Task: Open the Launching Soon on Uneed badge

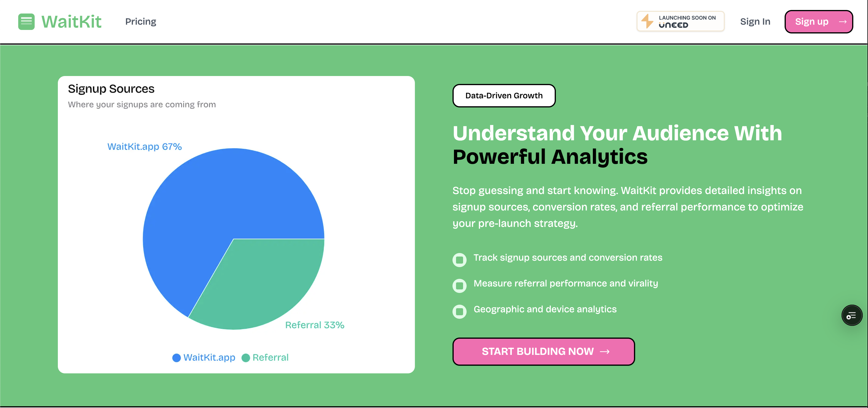Action: [x=680, y=21]
